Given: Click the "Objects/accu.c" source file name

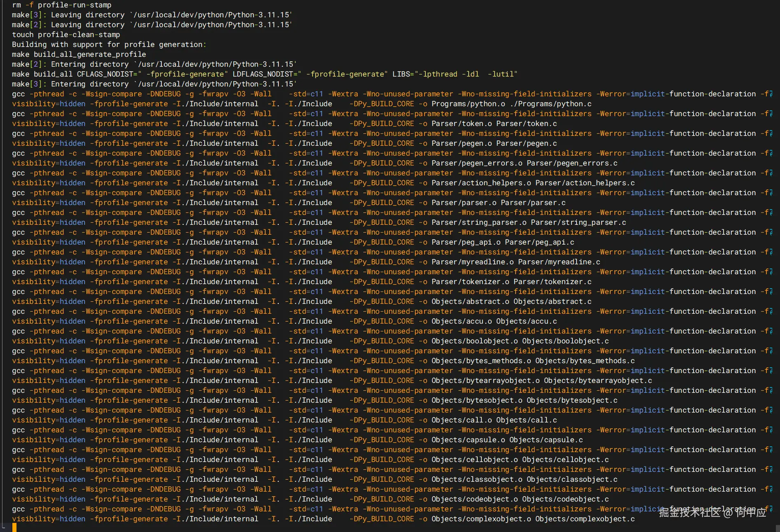Looking at the screenshot, I should 527,321.
